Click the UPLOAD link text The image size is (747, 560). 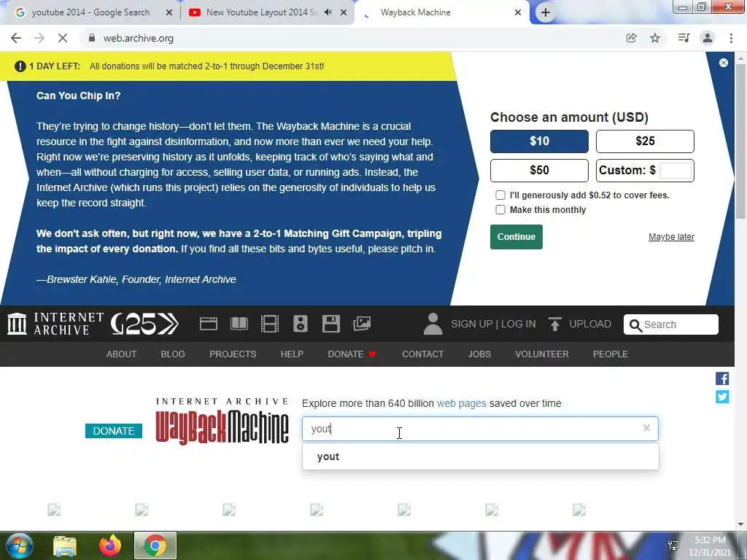(x=589, y=324)
